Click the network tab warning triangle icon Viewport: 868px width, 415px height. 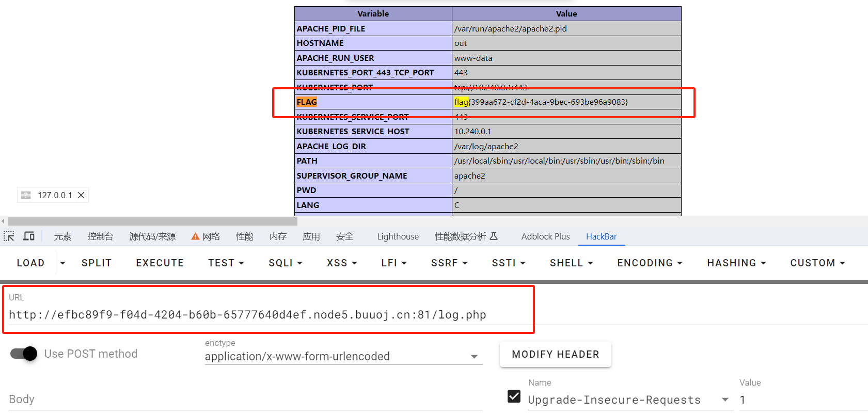[195, 236]
